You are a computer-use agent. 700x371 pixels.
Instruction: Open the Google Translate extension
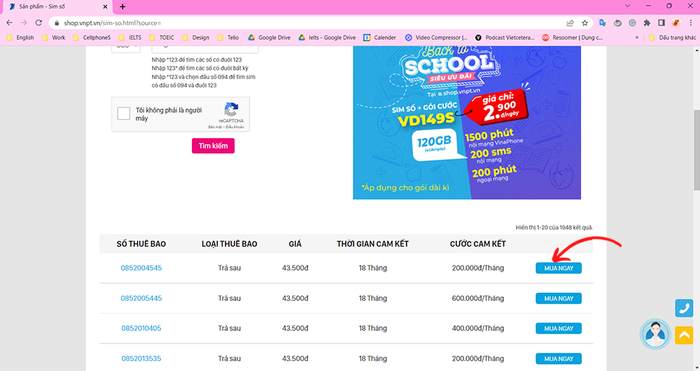click(603, 23)
